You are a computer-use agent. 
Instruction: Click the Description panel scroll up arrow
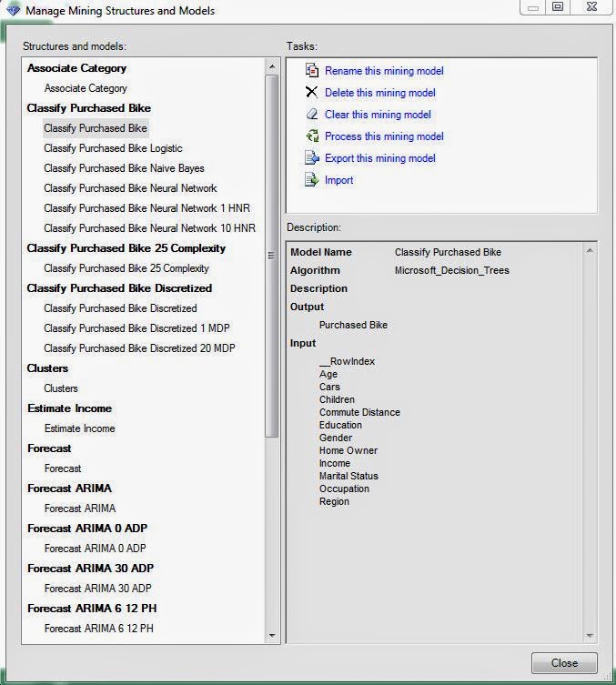tap(590, 250)
